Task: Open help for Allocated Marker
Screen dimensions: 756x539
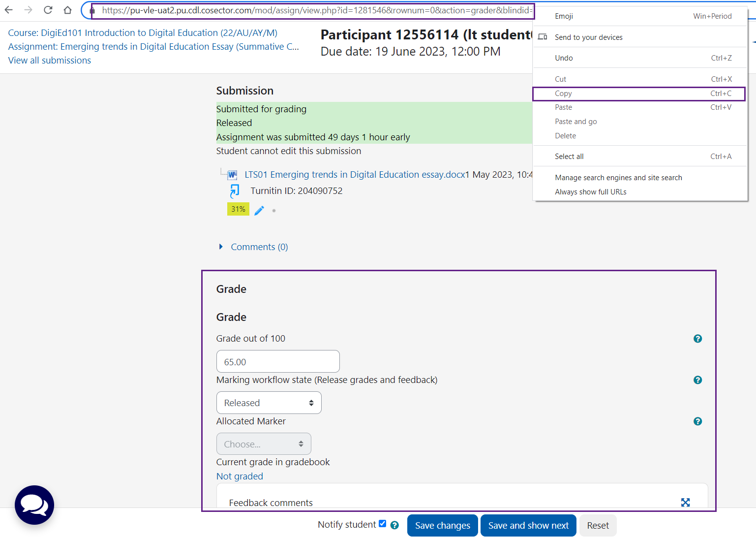Action: 697,421
